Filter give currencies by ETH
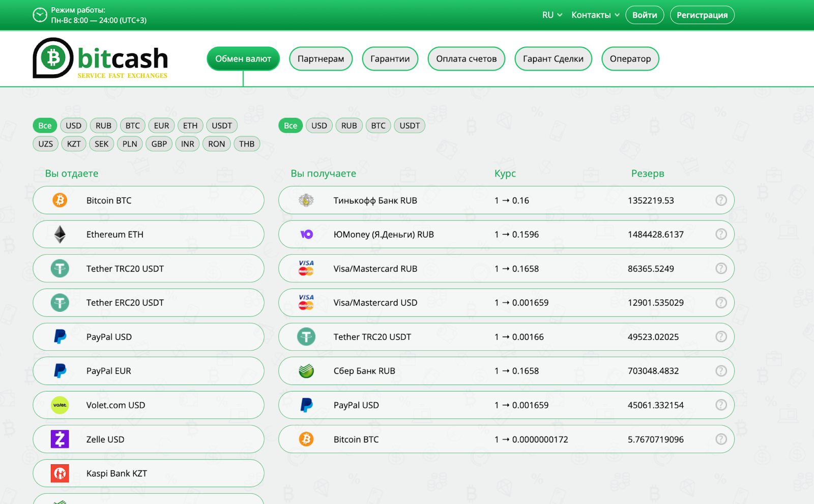Viewport: 814px width, 504px height. click(x=190, y=126)
